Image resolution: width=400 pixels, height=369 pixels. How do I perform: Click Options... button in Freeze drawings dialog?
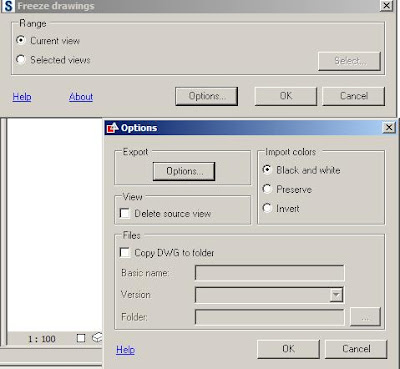point(207,96)
